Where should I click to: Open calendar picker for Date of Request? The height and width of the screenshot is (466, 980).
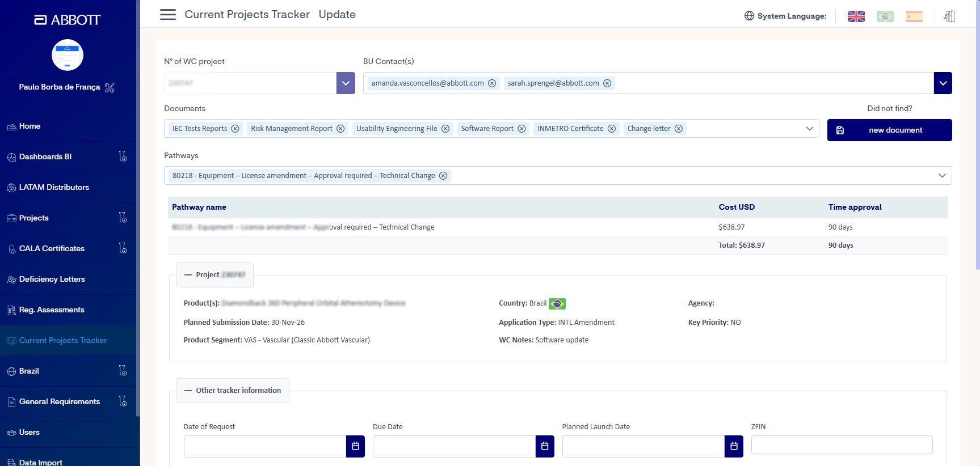(x=355, y=446)
